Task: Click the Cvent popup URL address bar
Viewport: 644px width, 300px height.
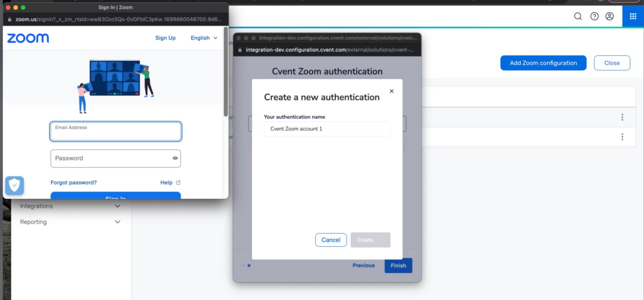Action: click(330, 50)
